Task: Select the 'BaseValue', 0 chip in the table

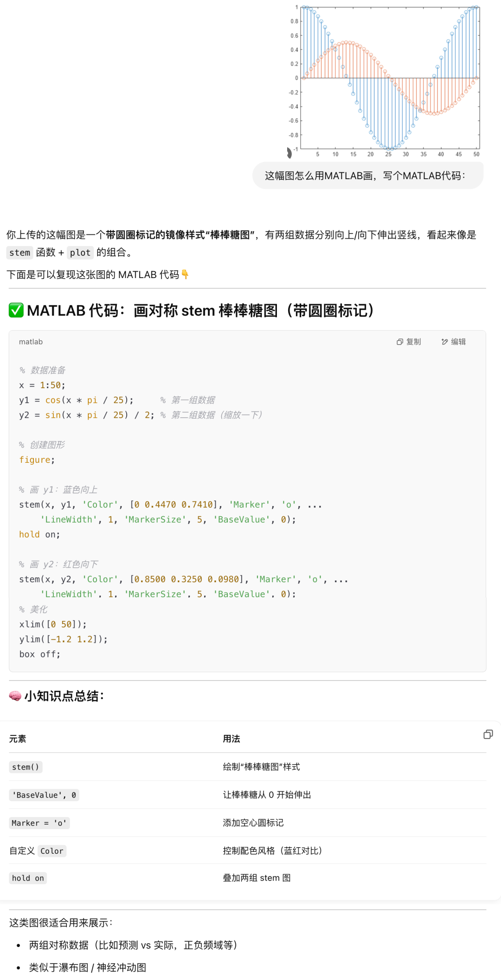Action: (x=44, y=795)
